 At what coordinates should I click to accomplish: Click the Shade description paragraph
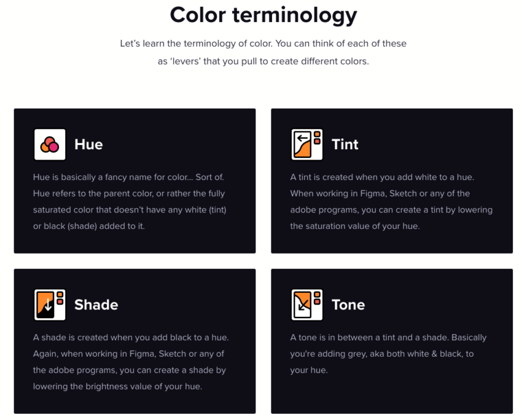pyautogui.click(x=130, y=362)
